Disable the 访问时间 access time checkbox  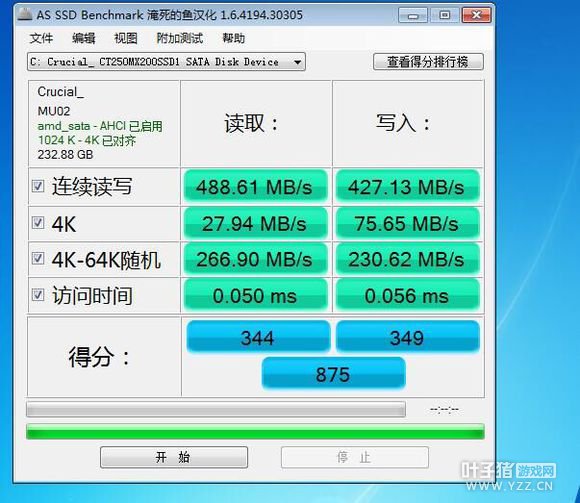click(x=38, y=295)
